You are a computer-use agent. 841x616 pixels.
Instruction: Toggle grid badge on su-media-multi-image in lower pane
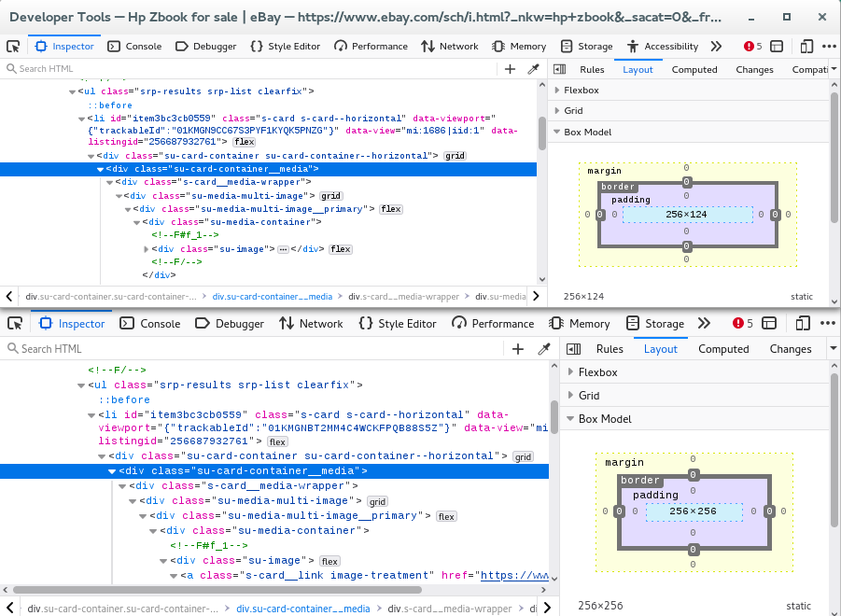pos(377,501)
